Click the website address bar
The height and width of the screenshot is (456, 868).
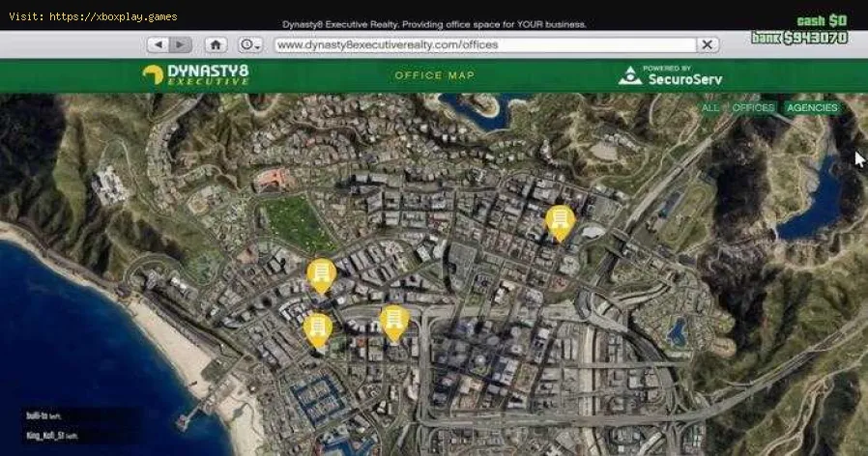point(483,44)
